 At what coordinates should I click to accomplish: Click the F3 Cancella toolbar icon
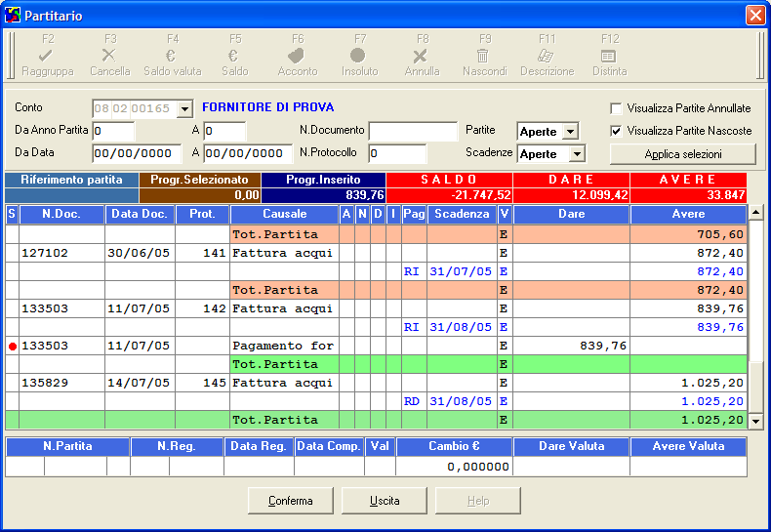coord(108,56)
